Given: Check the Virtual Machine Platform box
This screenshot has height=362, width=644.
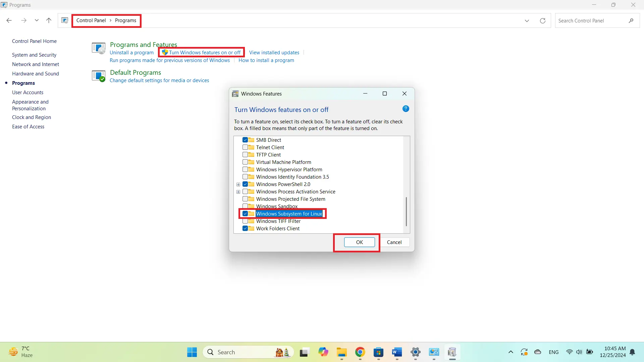Looking at the screenshot, I should pos(245,162).
